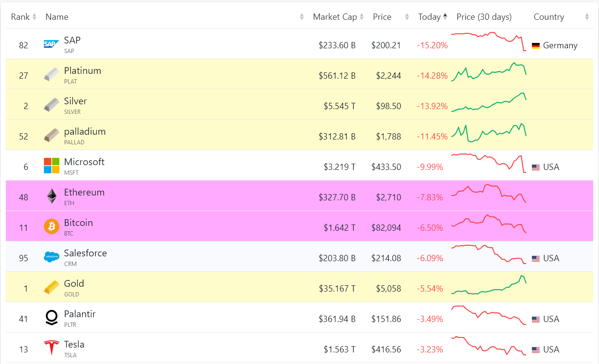Open the Ethereum asset link
Image resolution: width=599 pixels, height=364 pixels.
point(84,192)
